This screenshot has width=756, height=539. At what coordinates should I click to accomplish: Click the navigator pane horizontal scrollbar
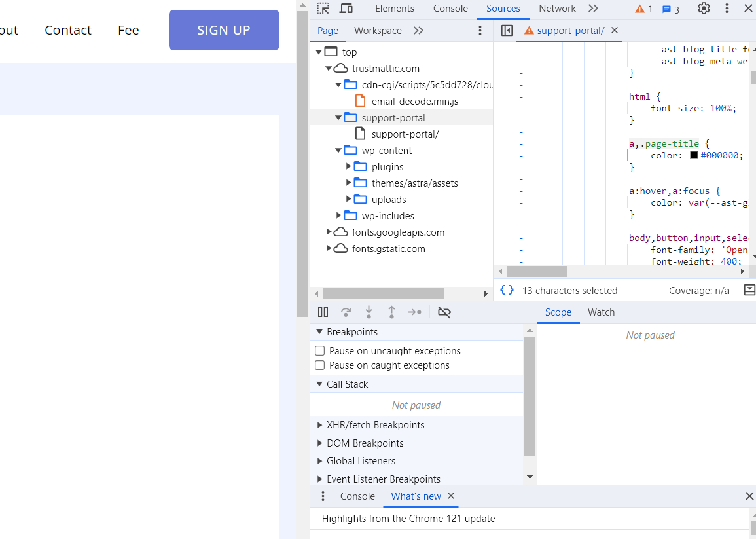coord(384,293)
